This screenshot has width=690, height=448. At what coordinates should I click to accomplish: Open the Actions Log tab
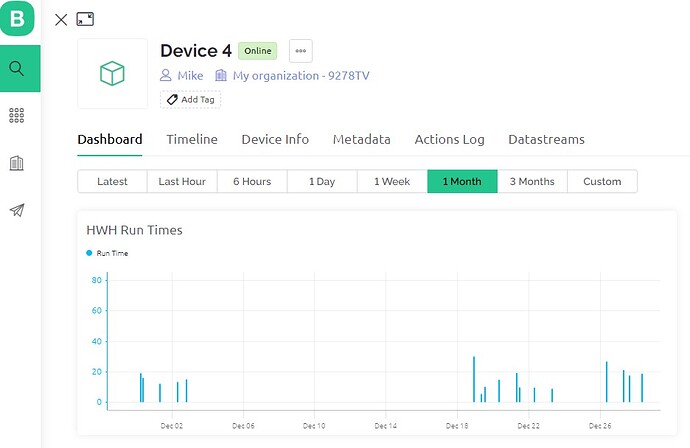(x=449, y=140)
